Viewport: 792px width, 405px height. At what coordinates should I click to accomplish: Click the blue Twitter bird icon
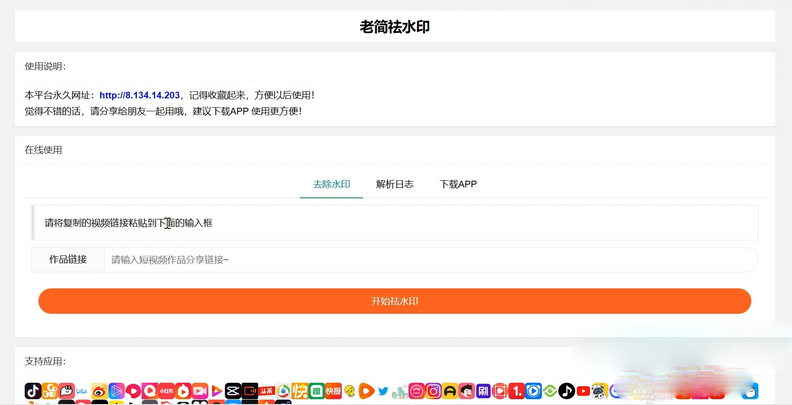point(383,391)
